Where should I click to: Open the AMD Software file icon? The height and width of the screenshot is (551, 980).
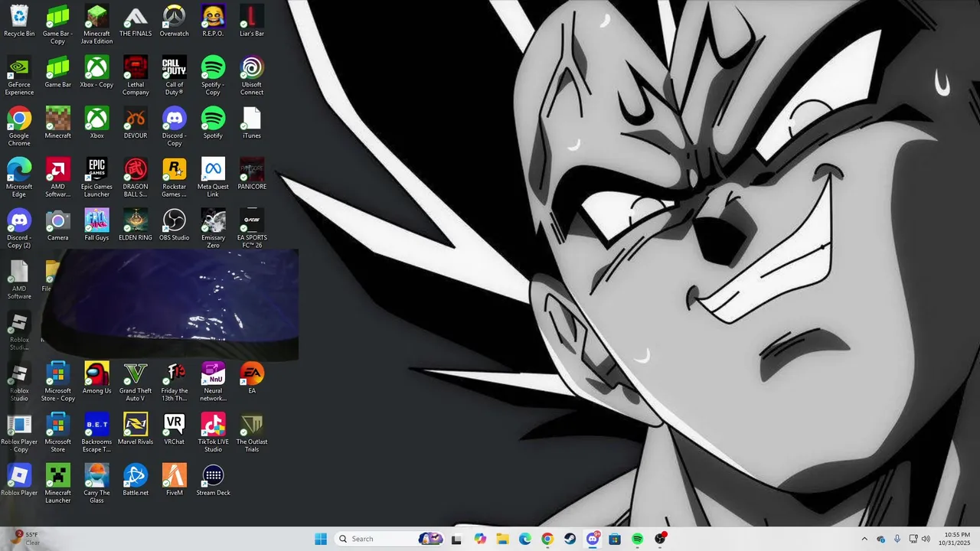click(x=19, y=280)
